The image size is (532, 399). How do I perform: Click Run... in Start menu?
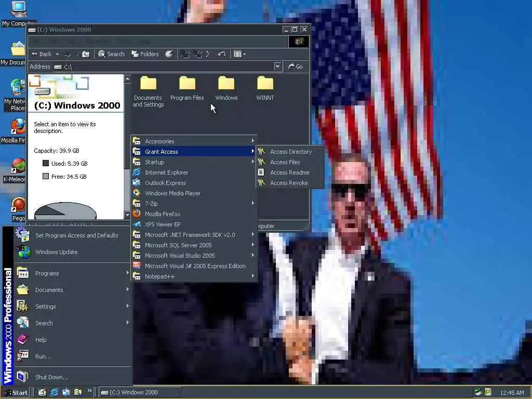pyautogui.click(x=72, y=356)
